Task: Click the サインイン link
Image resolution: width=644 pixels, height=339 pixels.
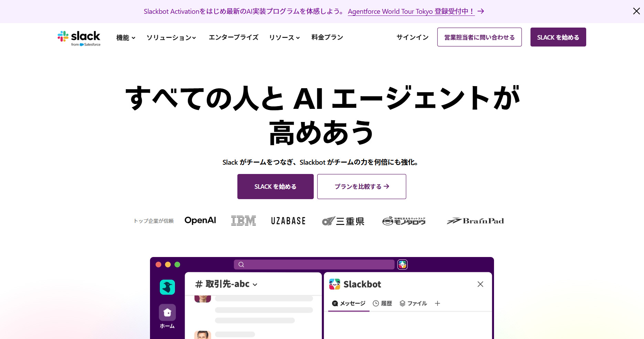Action: (412, 37)
